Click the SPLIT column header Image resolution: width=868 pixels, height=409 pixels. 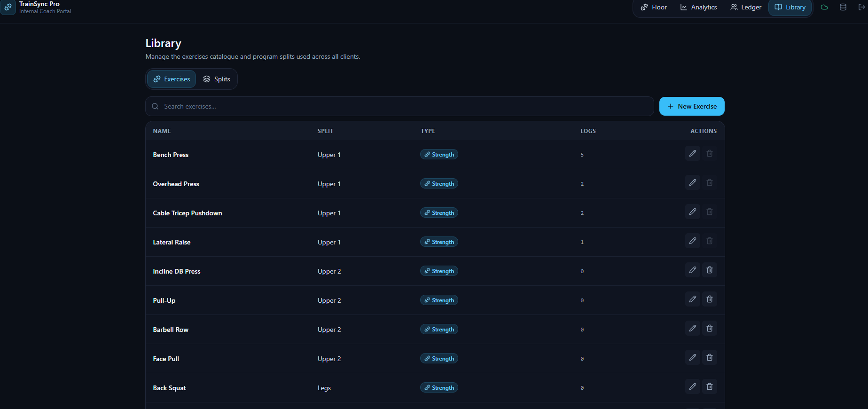(x=325, y=131)
